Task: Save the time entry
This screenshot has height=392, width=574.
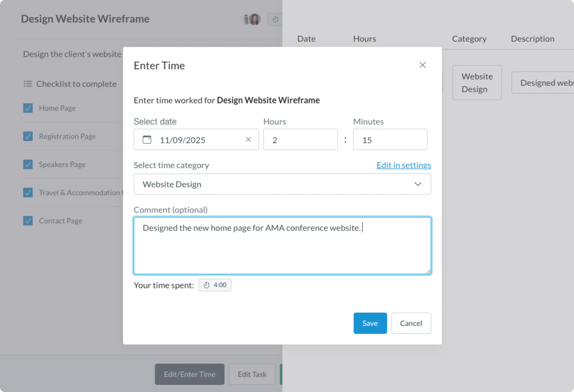Action: (x=370, y=323)
